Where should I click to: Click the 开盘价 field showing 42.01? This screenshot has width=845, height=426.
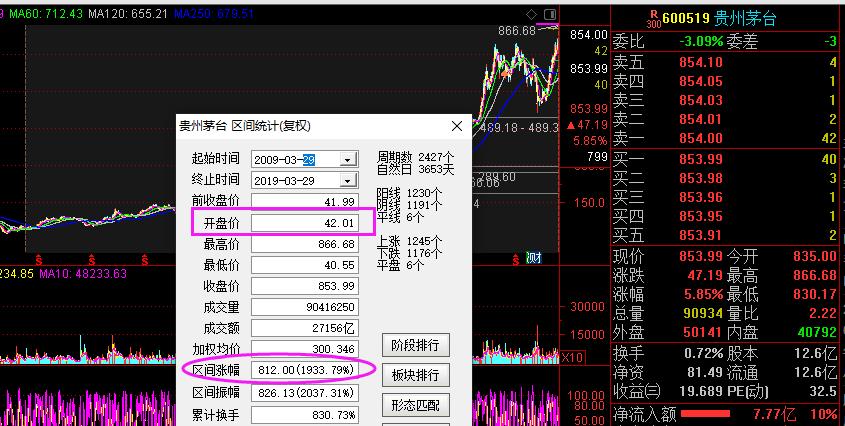(x=304, y=223)
